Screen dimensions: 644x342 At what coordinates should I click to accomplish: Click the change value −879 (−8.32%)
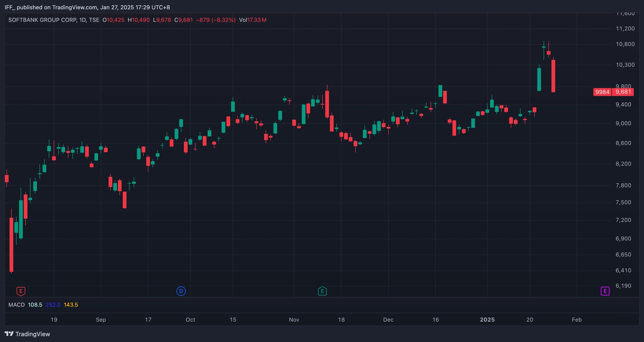216,20
